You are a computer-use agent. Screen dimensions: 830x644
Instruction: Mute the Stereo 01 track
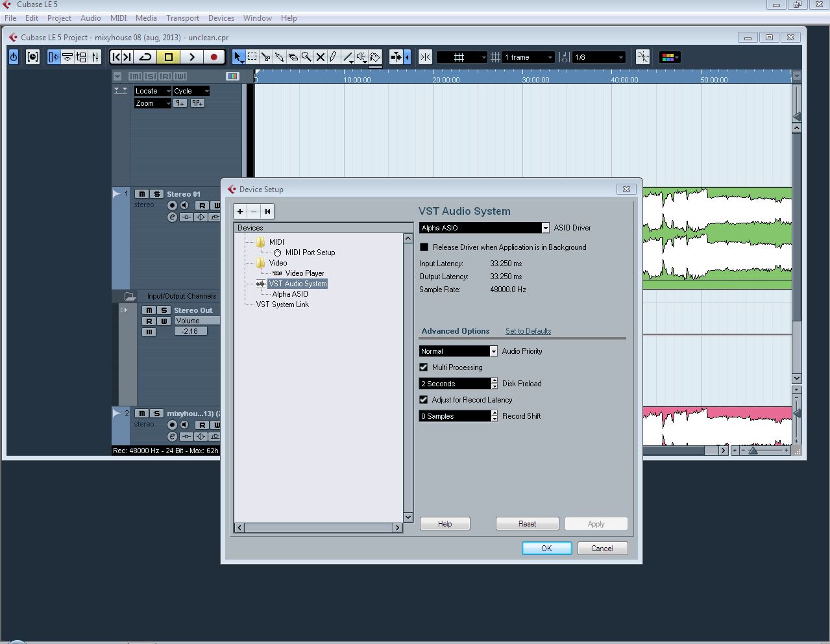141,194
